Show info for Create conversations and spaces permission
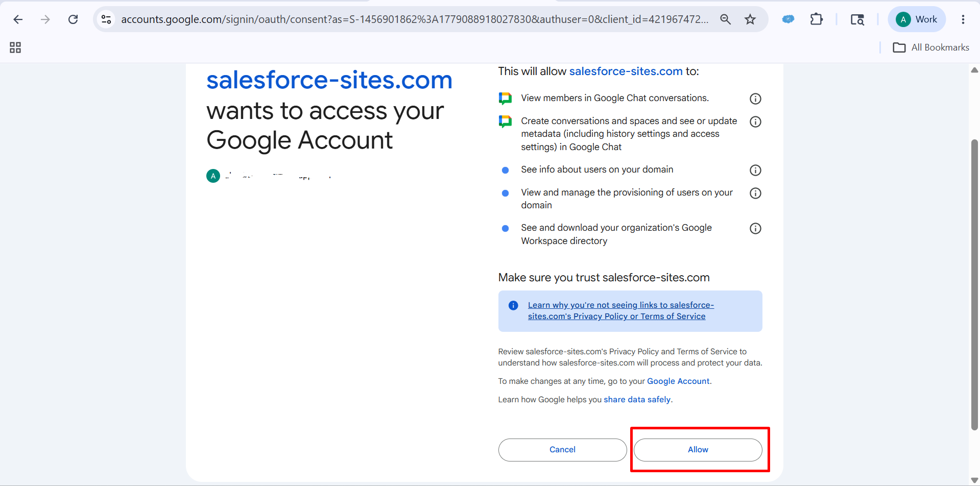Viewport: 980px width, 486px height. [755, 121]
